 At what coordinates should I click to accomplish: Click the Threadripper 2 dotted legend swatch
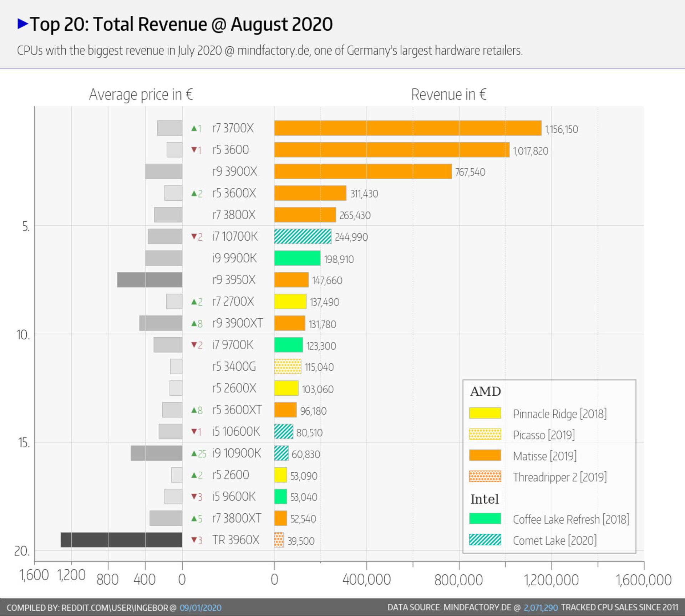click(485, 476)
